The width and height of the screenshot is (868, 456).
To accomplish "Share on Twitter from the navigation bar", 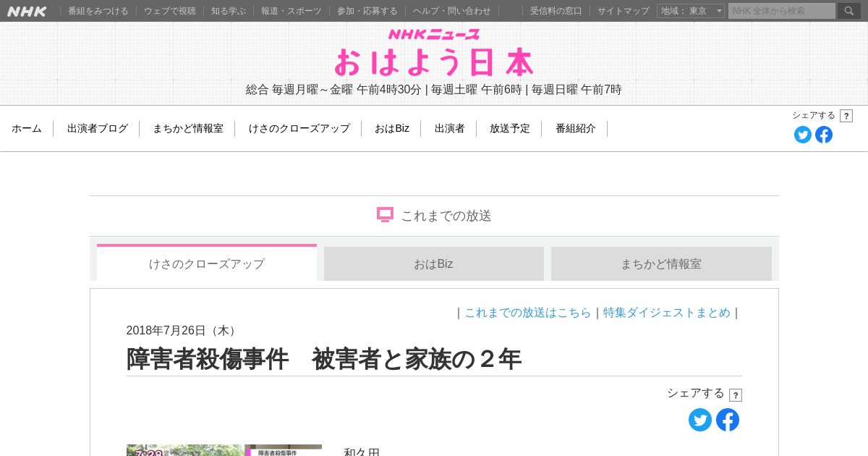I will point(803,135).
